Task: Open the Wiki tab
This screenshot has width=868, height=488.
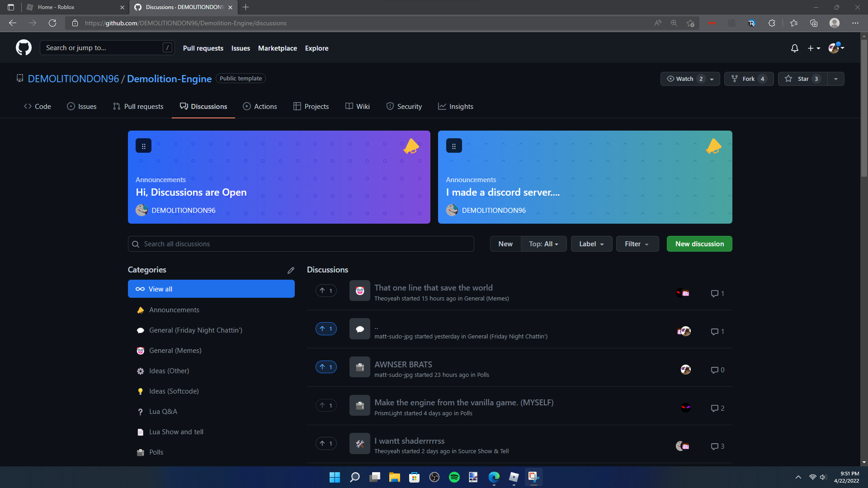Action: [x=358, y=107]
